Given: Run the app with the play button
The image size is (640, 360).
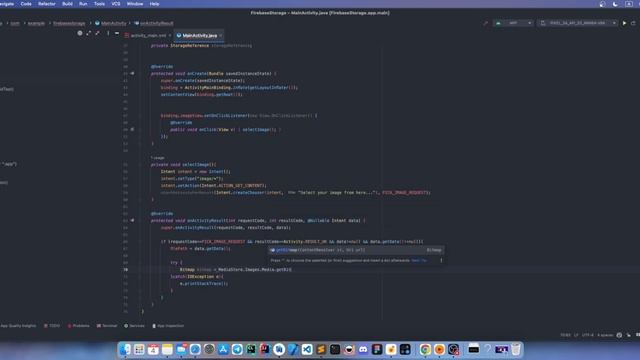Looking at the screenshot, I should 624,23.
